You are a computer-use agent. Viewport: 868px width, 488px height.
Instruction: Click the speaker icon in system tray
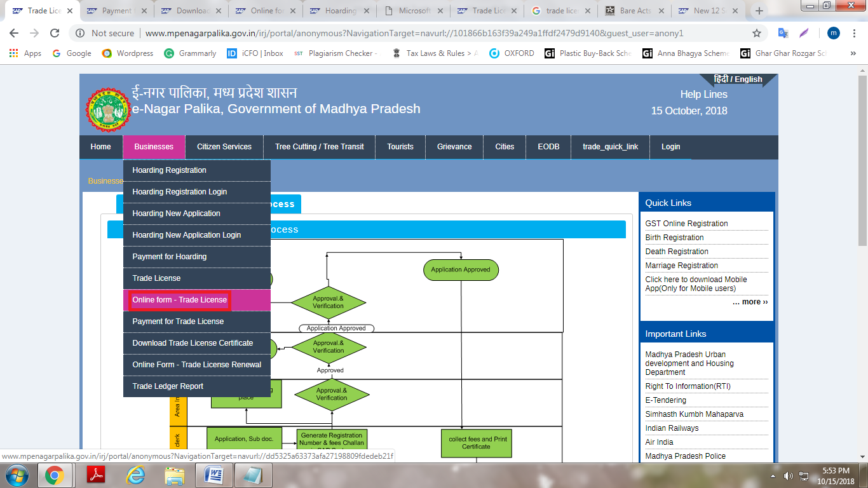(x=788, y=475)
